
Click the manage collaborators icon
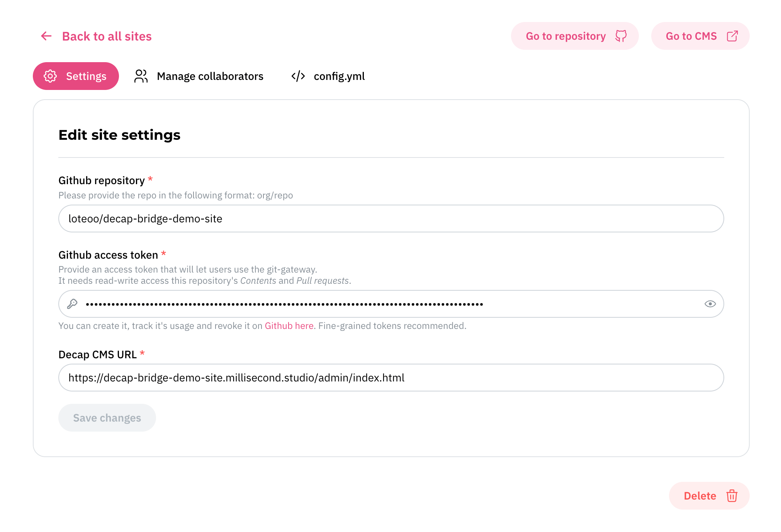pos(141,76)
